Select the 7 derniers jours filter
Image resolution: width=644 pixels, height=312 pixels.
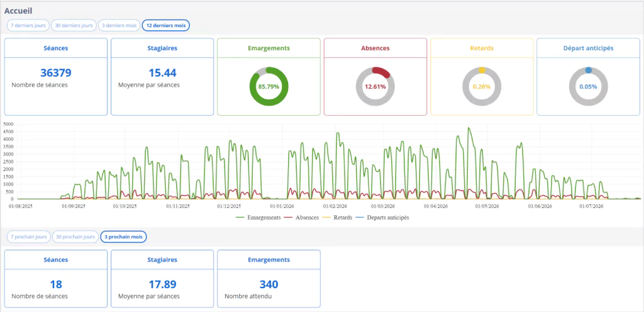tap(28, 25)
